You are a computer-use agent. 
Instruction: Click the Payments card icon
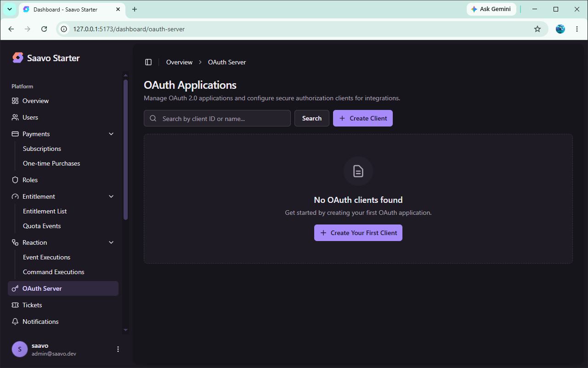coord(15,134)
